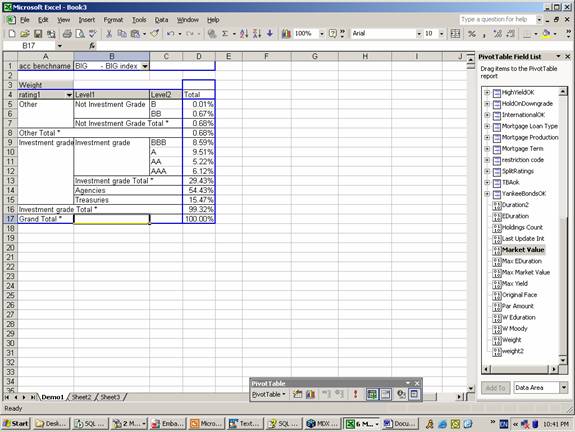Click Merge and Center icon

click(x=455, y=34)
